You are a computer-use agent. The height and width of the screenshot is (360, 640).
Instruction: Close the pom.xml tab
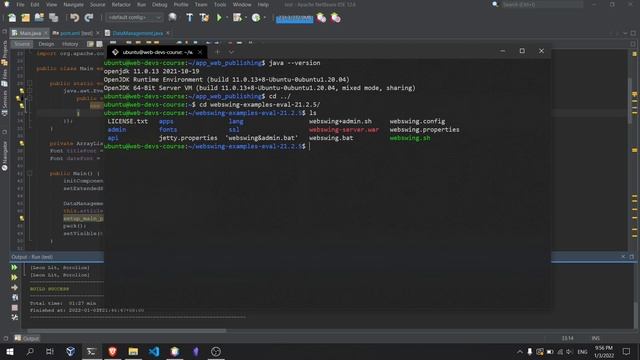[98, 33]
